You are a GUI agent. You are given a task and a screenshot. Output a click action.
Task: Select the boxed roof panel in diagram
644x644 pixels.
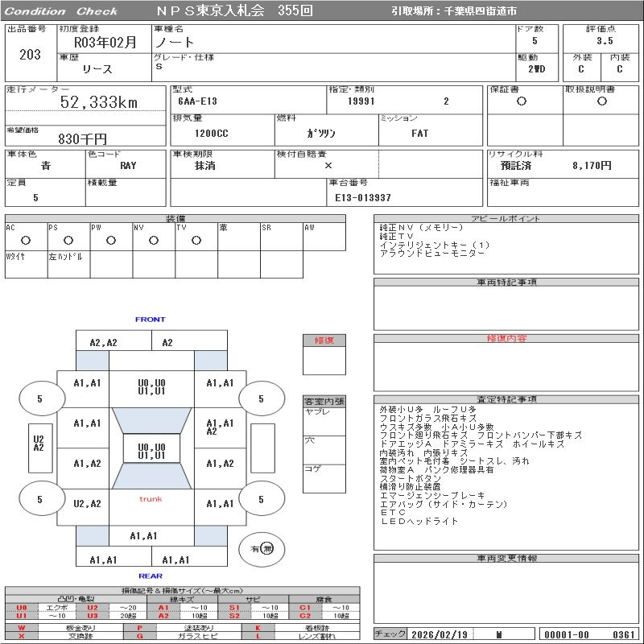pyautogui.click(x=151, y=451)
